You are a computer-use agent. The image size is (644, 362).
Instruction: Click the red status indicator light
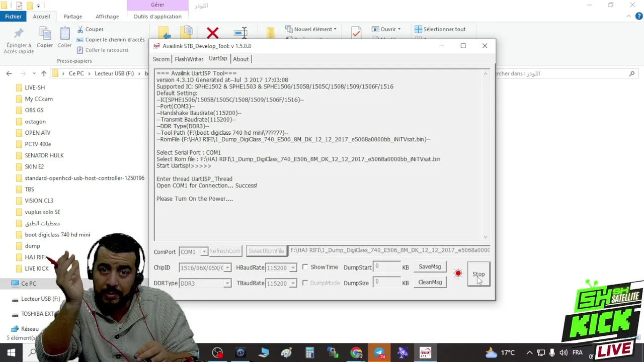[x=458, y=274]
